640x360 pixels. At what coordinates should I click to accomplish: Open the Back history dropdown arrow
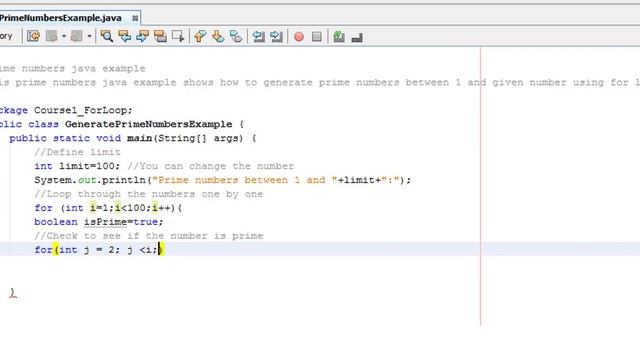[64, 36]
